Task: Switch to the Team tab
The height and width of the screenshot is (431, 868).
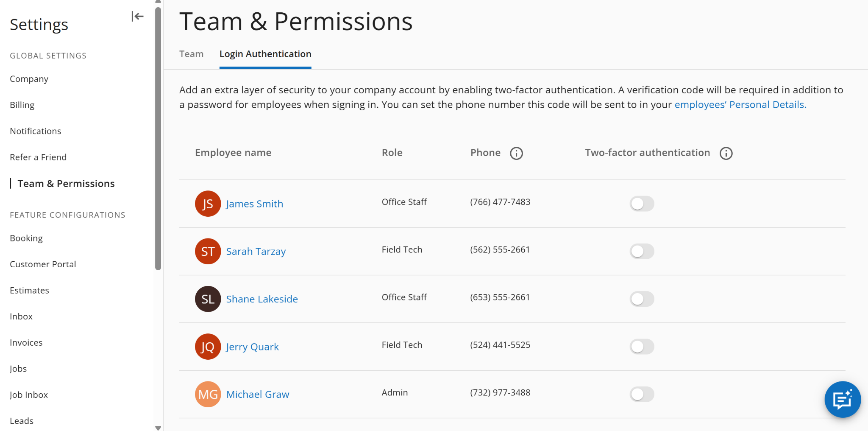Action: click(191, 54)
